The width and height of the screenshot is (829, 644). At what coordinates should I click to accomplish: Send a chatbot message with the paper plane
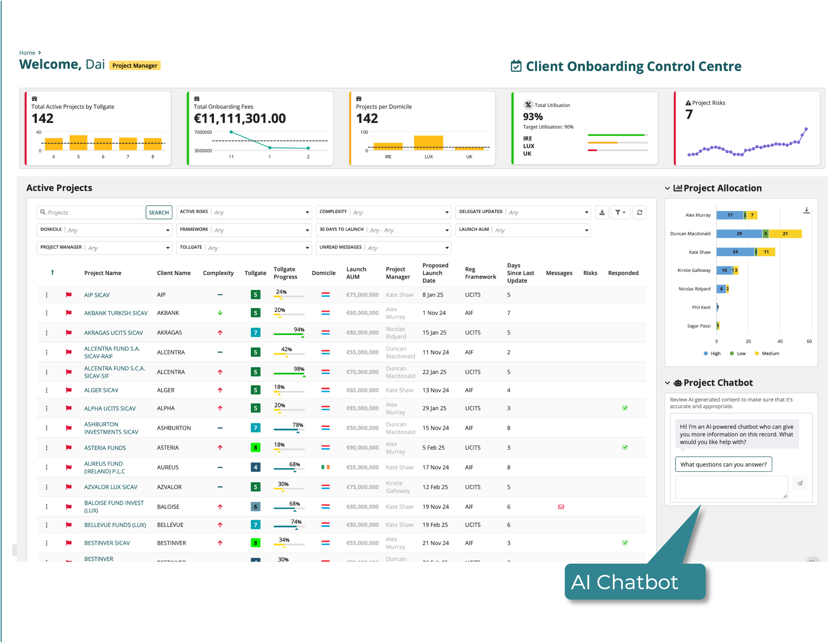tap(800, 483)
